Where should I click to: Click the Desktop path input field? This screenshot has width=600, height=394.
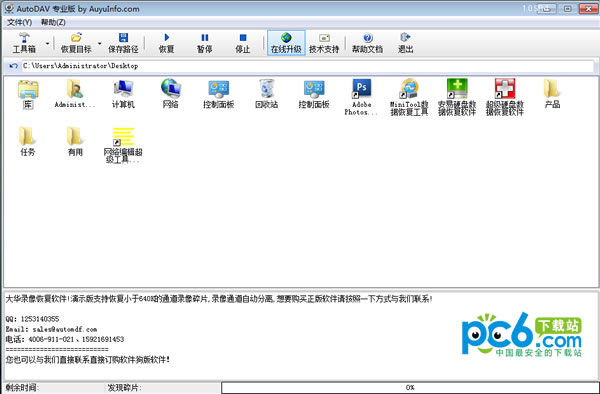click(x=307, y=66)
